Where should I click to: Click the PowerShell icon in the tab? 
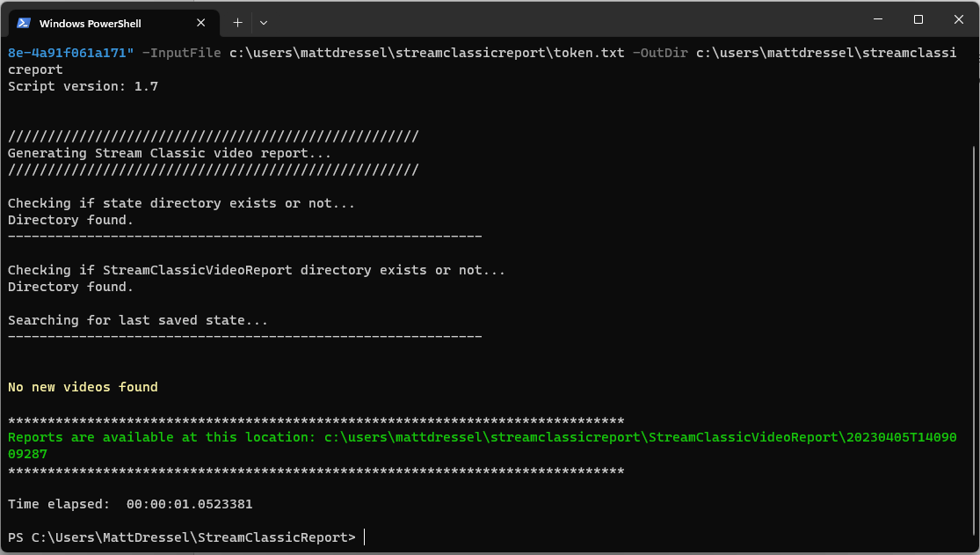(x=24, y=23)
